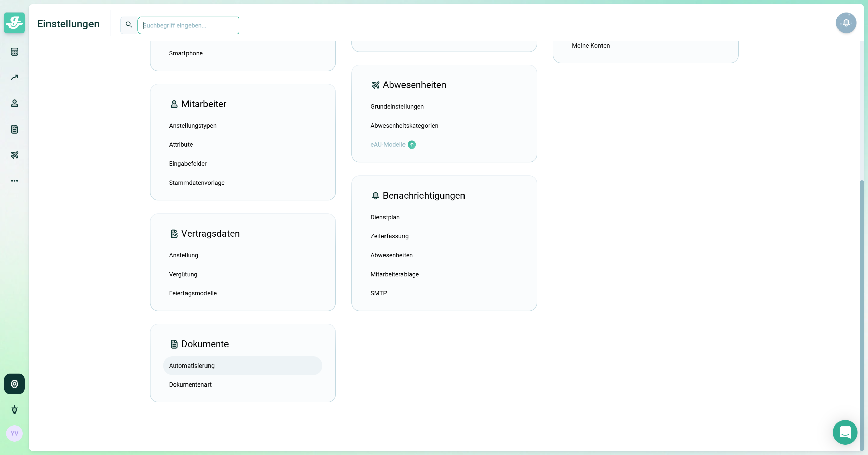Open the chat support bubble
Viewport: 868px width, 455px height.
click(x=845, y=432)
